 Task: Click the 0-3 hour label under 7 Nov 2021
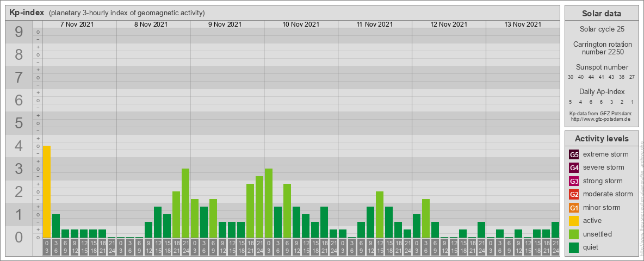(x=47, y=247)
